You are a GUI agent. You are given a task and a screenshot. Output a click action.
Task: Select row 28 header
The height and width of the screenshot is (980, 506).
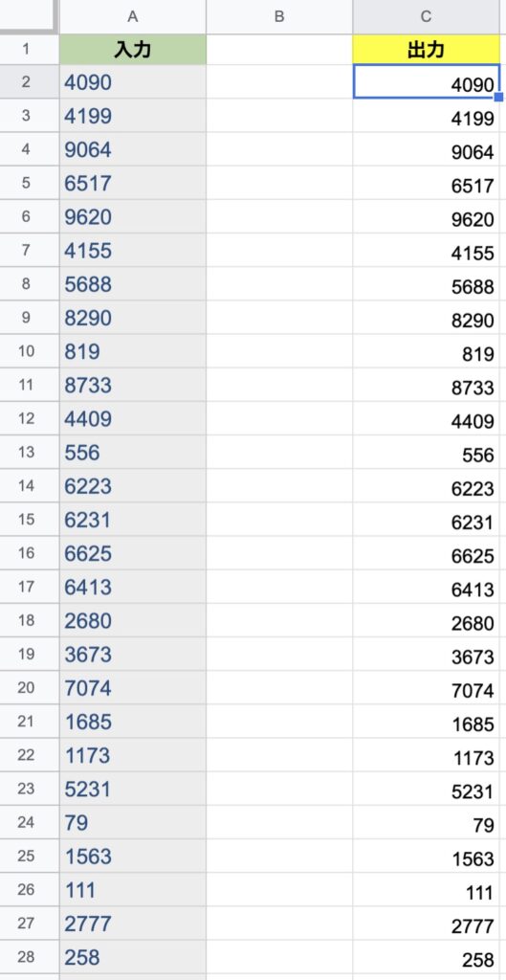26,957
